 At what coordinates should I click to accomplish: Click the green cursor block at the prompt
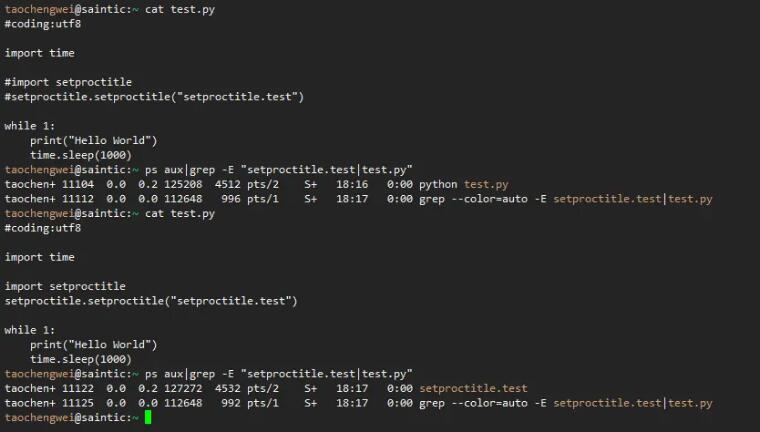point(148,417)
